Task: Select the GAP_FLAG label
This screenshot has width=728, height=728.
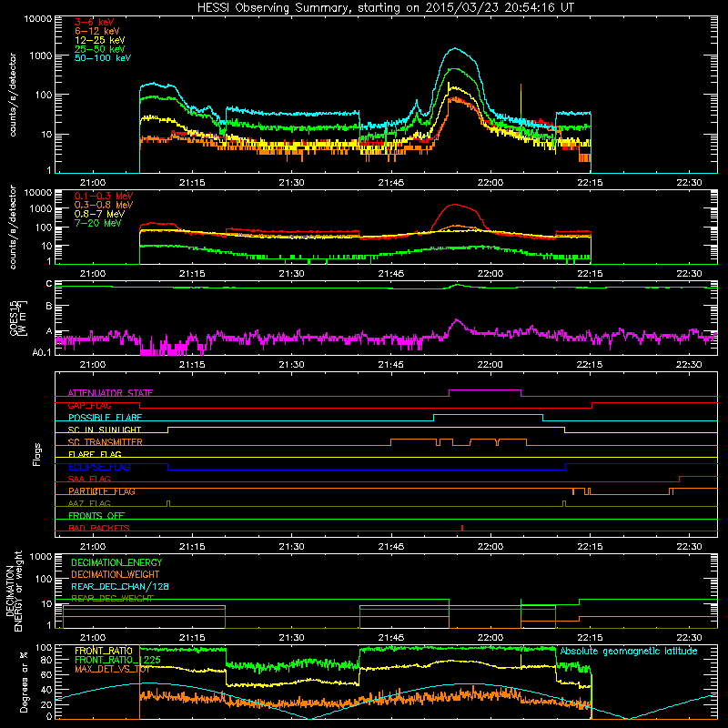Action: pos(89,405)
